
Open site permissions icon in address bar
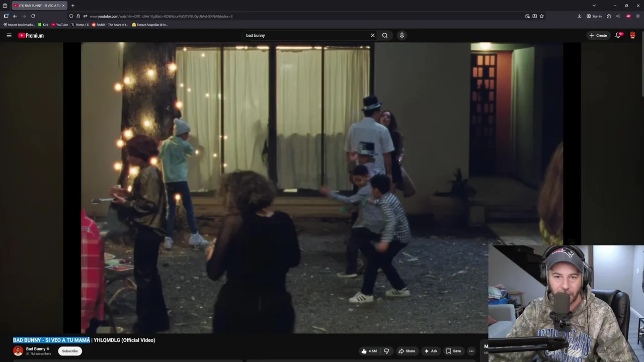coord(85,16)
